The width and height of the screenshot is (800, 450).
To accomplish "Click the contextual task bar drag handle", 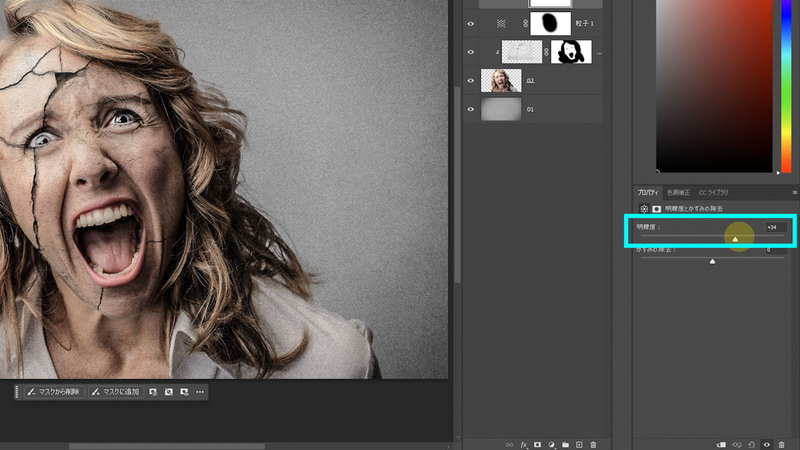I will click(x=17, y=392).
